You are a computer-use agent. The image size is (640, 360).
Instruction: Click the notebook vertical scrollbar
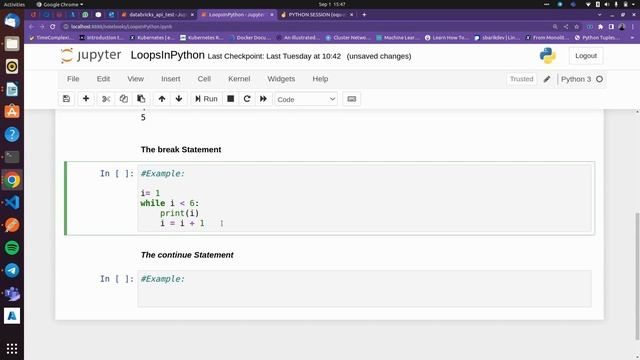637,276
